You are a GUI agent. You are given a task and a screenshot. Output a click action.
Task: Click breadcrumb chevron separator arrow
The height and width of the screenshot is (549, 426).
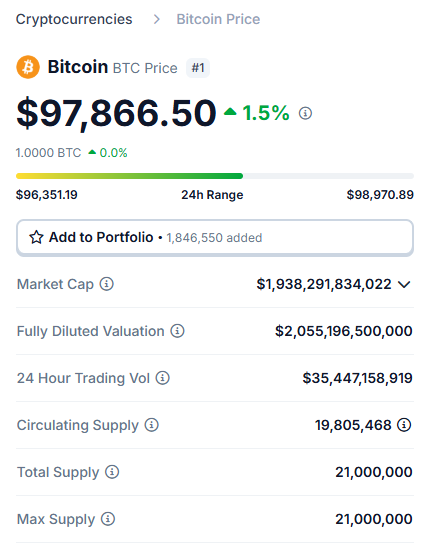pos(156,20)
